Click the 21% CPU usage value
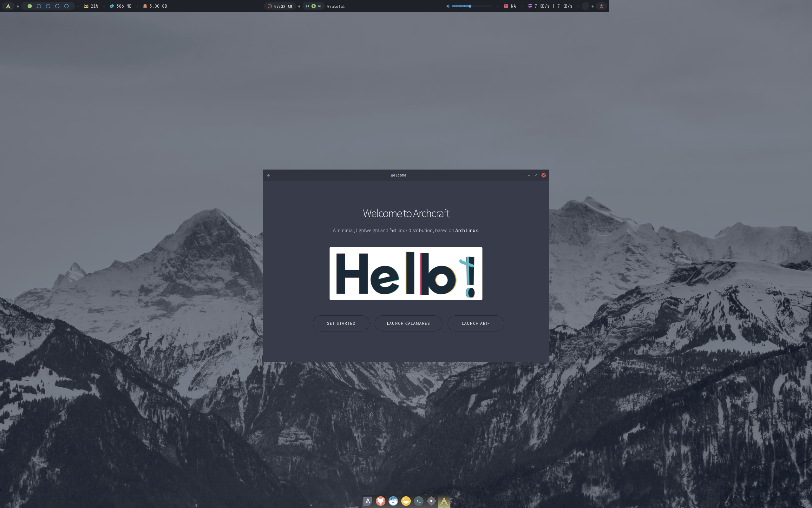This screenshot has width=812, height=508. tap(95, 6)
